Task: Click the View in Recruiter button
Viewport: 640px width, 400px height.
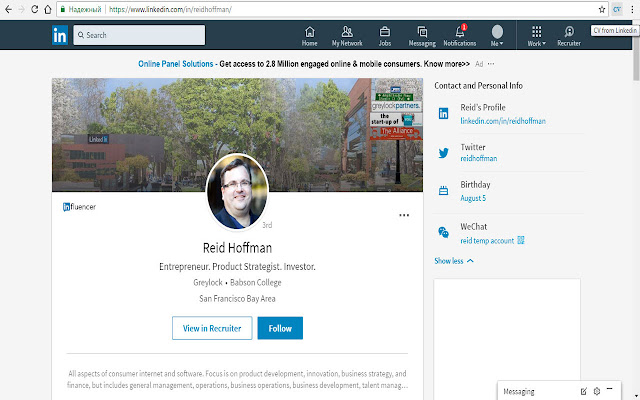Action: (212, 328)
